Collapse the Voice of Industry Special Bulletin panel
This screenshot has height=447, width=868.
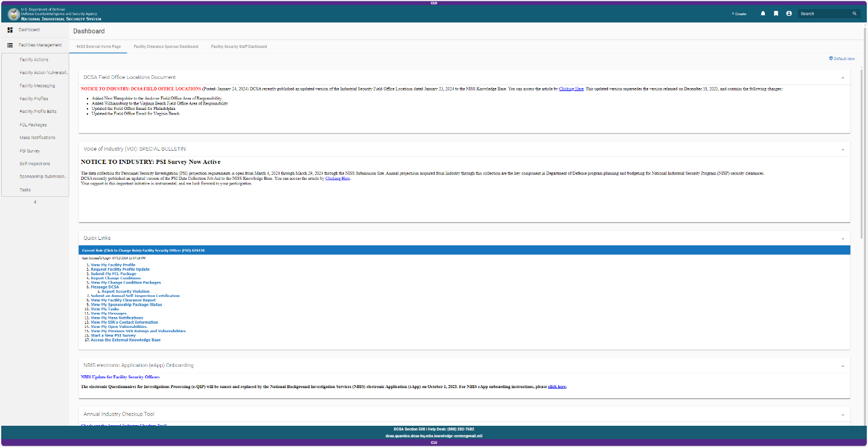[842, 149]
